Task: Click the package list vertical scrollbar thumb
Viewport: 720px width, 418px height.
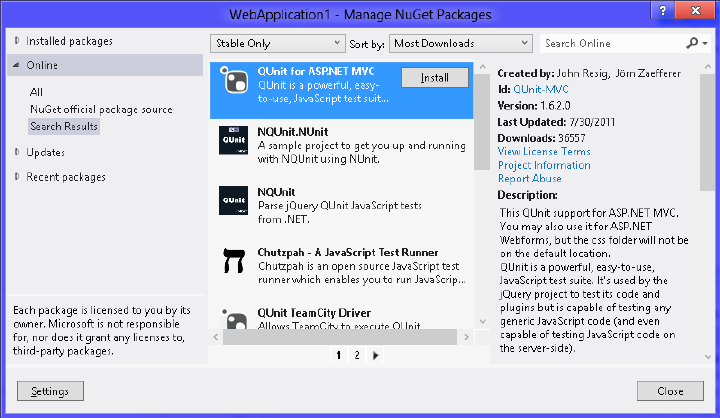Action: [482, 121]
